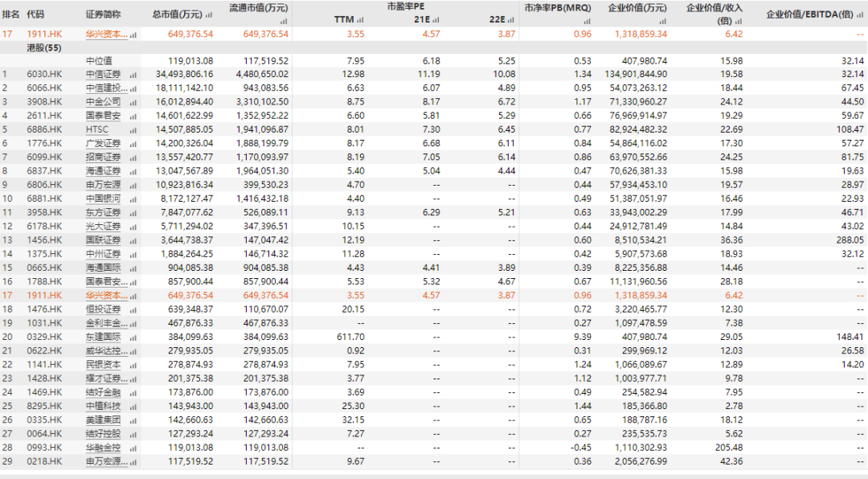Open 华兴资本 link in pinned top row

pos(106,34)
